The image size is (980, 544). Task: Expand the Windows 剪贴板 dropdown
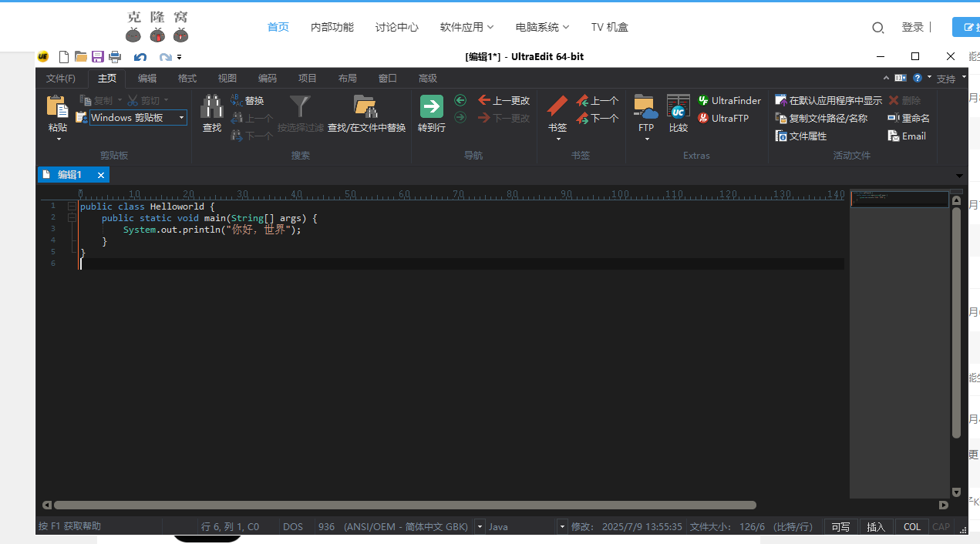pos(182,118)
